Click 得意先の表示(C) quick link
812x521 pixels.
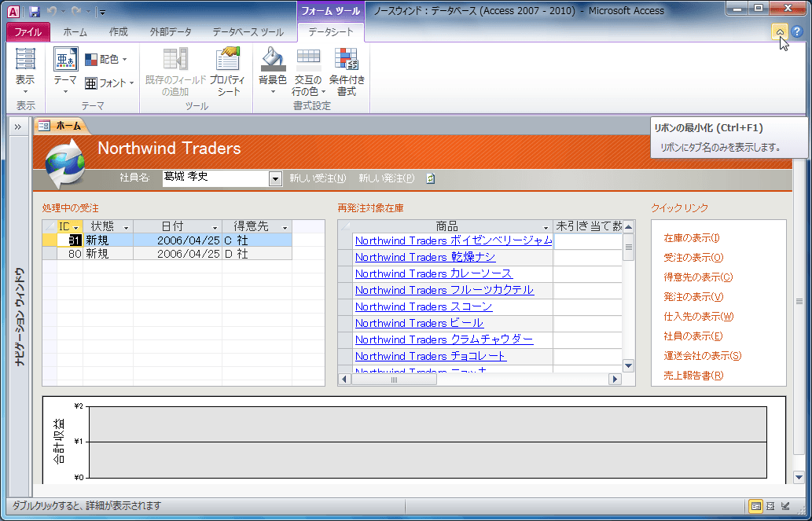pyautogui.click(x=698, y=277)
